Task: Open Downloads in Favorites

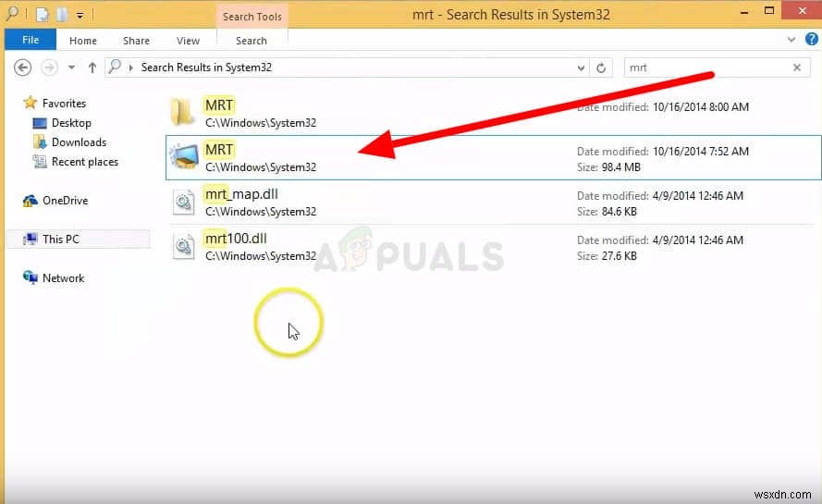Action: (x=80, y=142)
